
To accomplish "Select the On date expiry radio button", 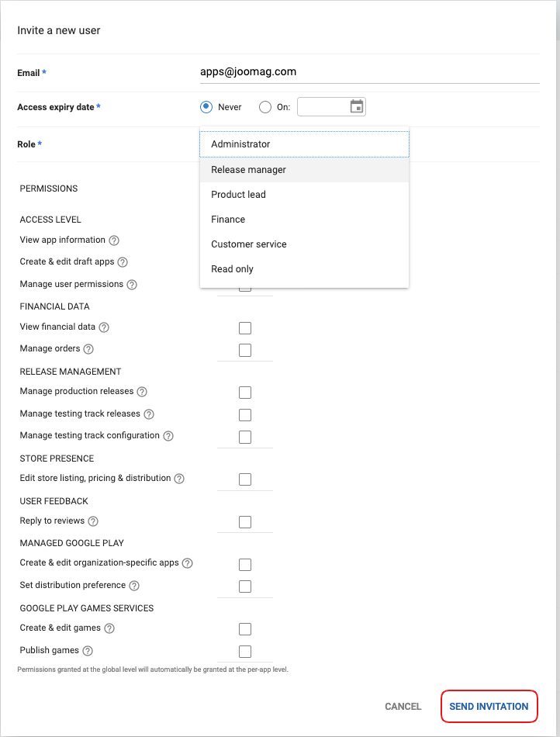I will click(265, 107).
